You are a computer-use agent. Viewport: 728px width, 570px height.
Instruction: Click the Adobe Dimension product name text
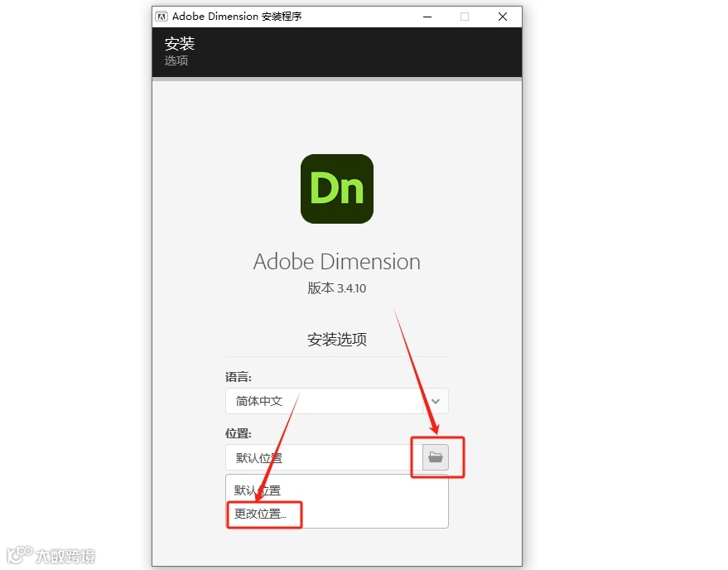point(337,262)
